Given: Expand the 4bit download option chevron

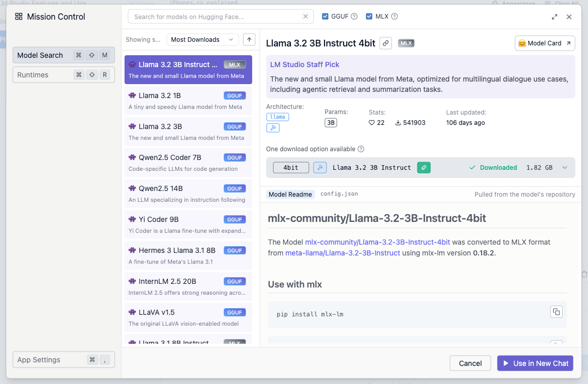Looking at the screenshot, I should tap(565, 167).
